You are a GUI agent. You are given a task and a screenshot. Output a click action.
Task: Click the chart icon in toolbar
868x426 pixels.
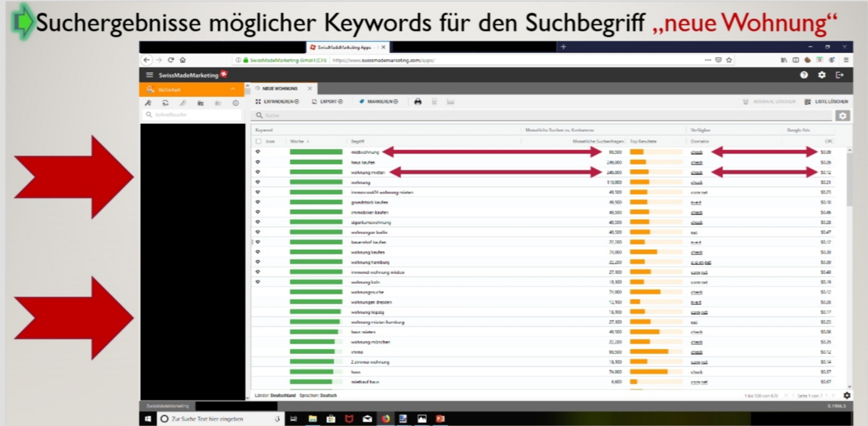(451, 102)
